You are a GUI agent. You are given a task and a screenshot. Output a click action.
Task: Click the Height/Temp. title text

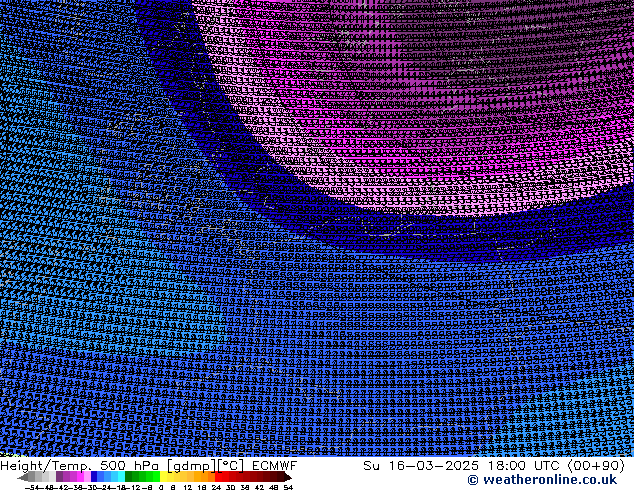click(x=46, y=465)
